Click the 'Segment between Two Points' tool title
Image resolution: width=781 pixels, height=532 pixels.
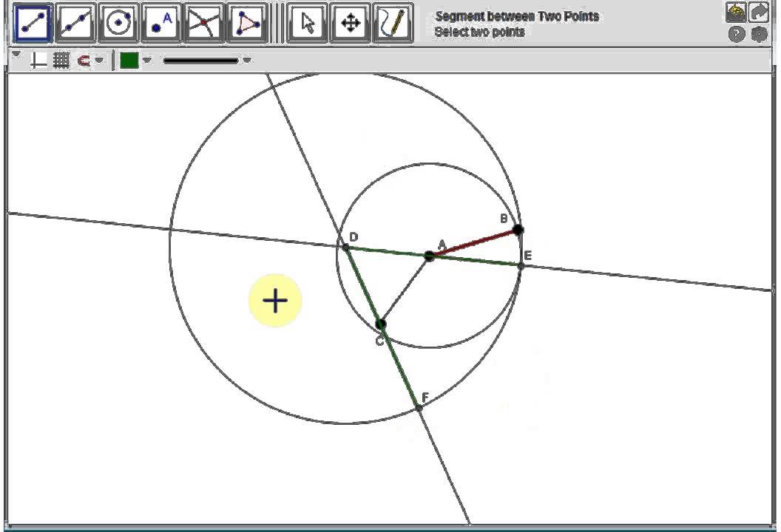517,16
